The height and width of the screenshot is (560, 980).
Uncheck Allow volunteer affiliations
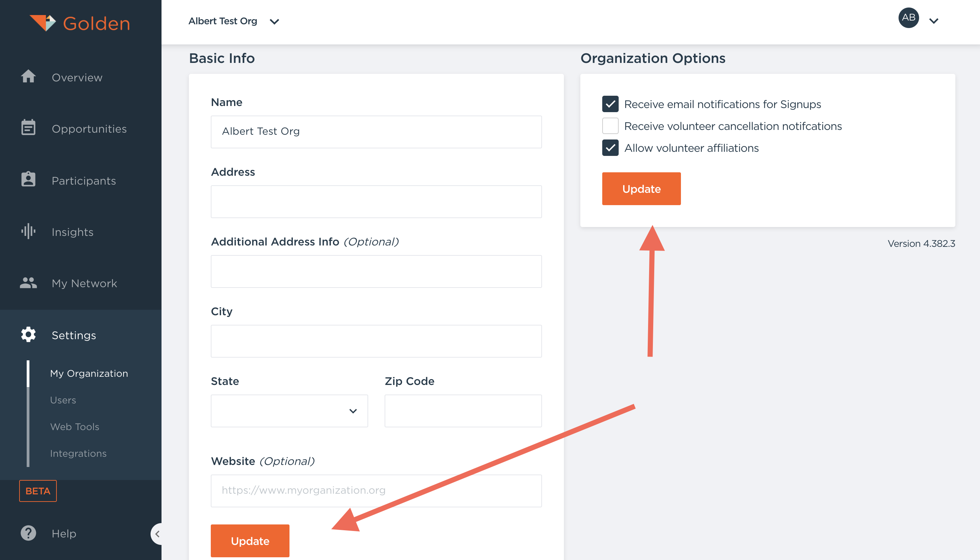pos(610,148)
